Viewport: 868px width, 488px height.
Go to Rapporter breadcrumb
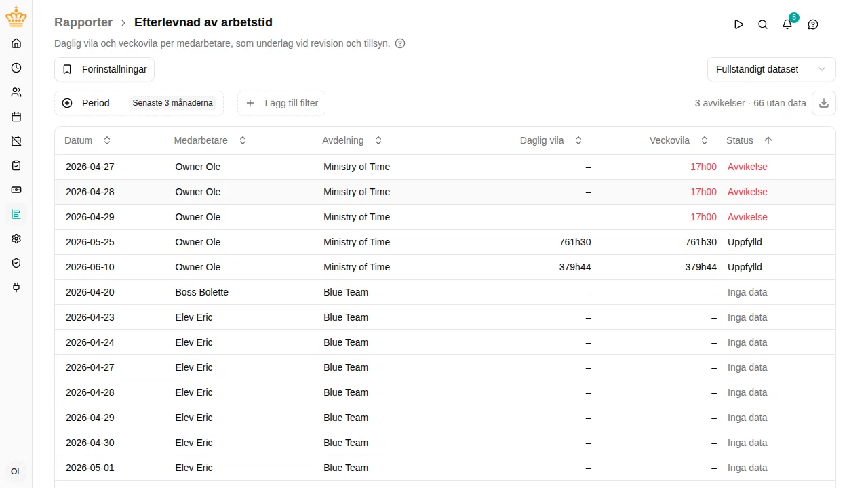pos(83,22)
